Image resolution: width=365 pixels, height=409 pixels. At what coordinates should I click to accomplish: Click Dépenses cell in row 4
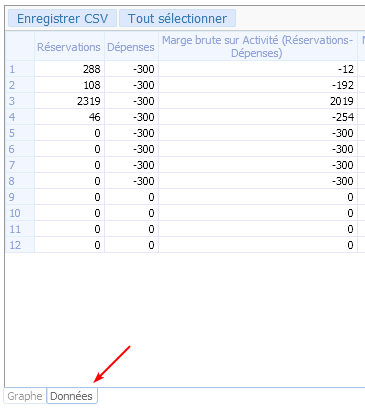pyautogui.click(x=131, y=117)
